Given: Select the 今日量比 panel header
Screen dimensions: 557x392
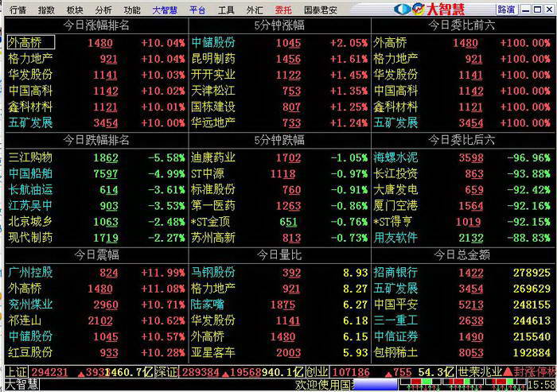Looking at the screenshot, I should click(x=279, y=254).
